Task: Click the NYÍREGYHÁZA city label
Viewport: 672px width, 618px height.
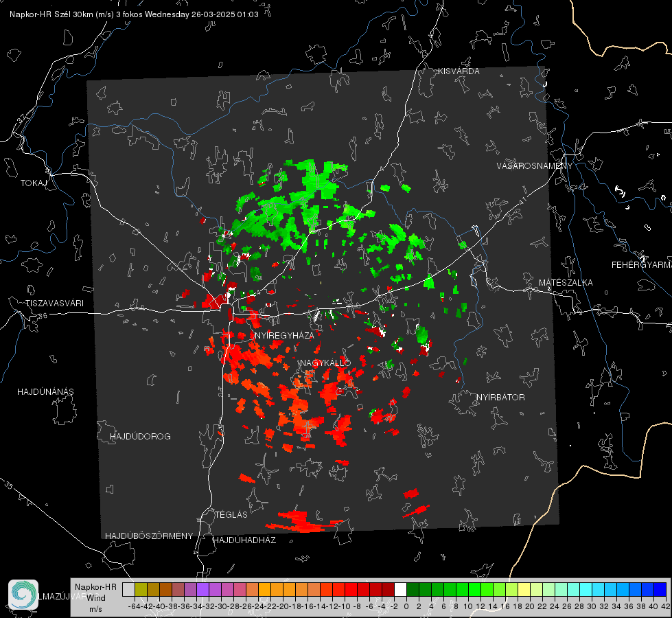Action: 284,335
